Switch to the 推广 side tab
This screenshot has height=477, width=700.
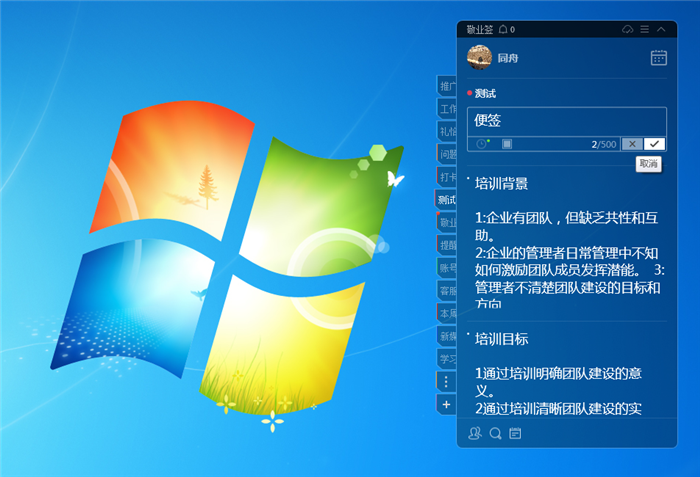point(447,86)
